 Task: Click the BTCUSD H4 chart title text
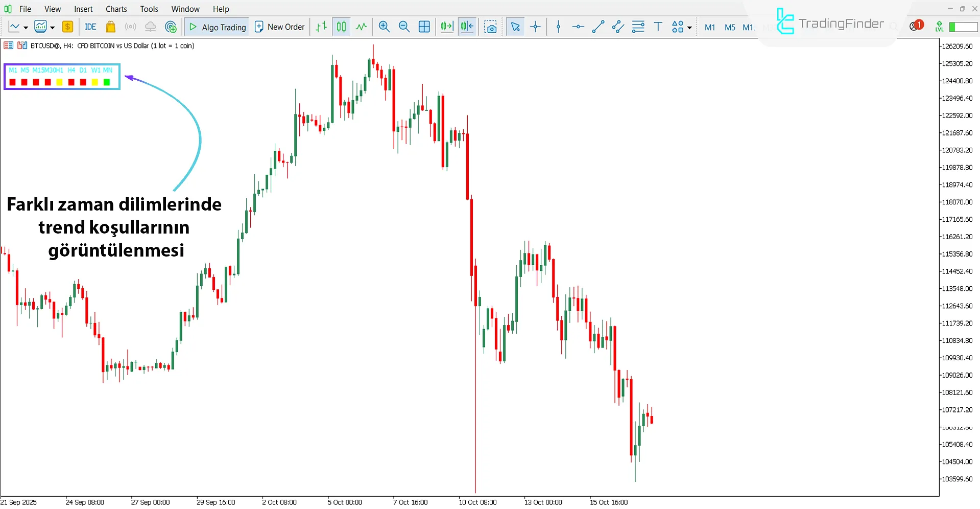[112, 46]
